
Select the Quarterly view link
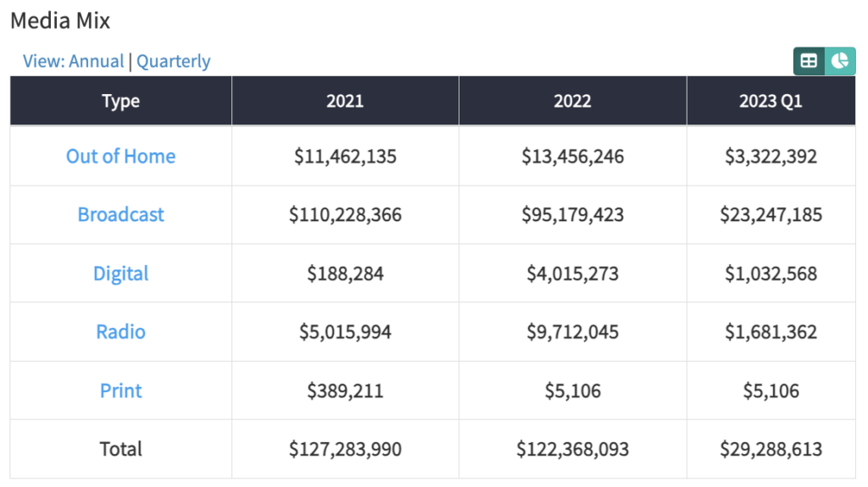(x=173, y=61)
